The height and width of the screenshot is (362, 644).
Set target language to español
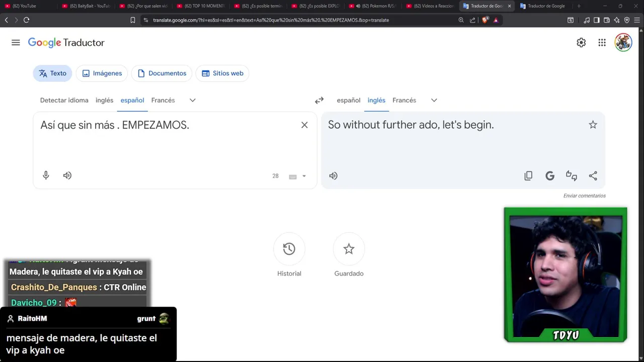[349, 101]
